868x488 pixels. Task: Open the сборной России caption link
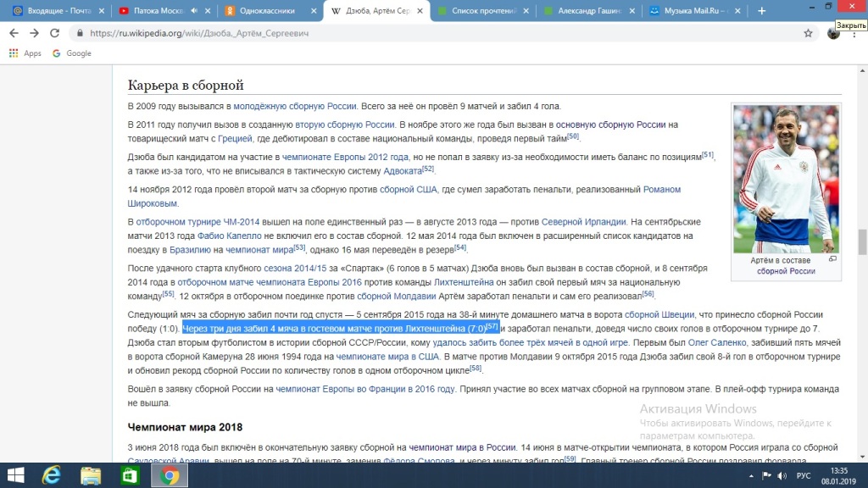tap(786, 271)
